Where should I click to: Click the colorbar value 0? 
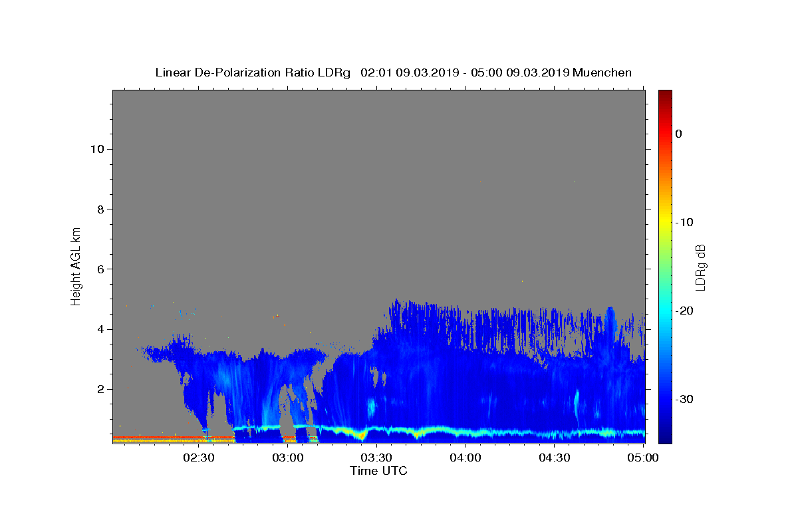(x=678, y=134)
